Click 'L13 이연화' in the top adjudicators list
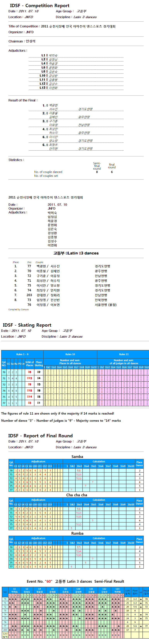The height and width of the screenshot is (644, 149). (76, 88)
